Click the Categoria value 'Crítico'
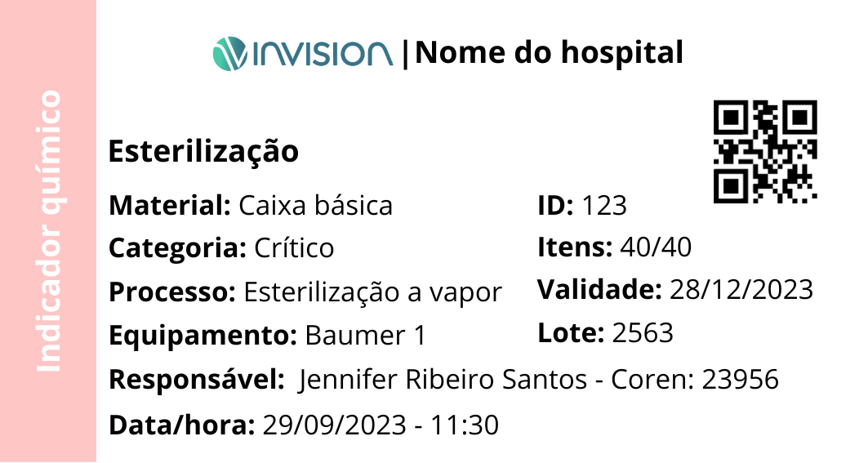This screenshot has height=463, width=868. [x=294, y=247]
